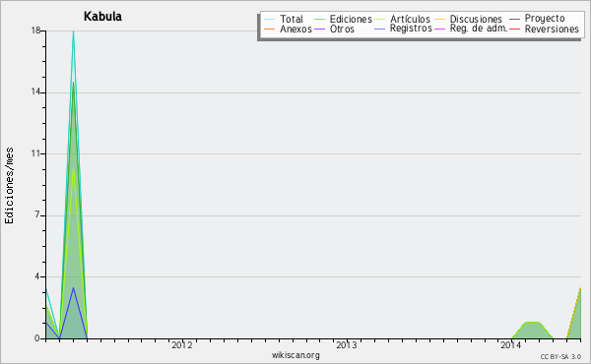
Task: Click the wikiscan.org footer text
Action: tap(295, 355)
